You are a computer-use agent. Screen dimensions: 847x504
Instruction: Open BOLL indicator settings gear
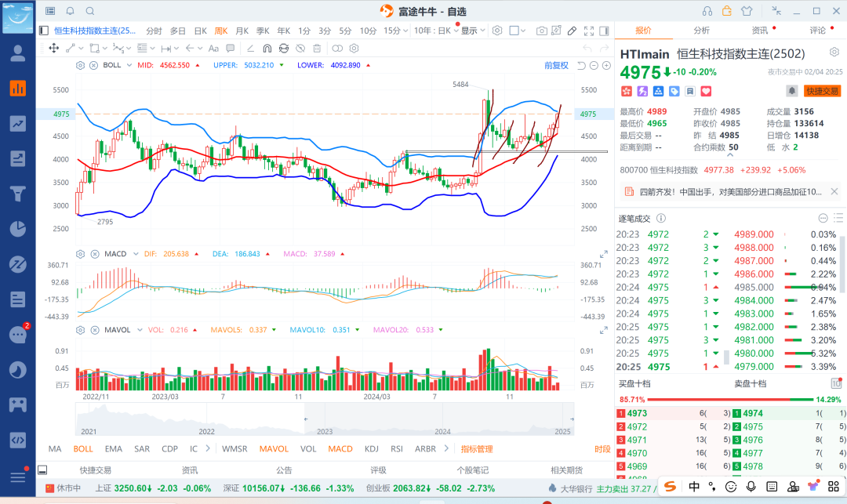click(81, 65)
